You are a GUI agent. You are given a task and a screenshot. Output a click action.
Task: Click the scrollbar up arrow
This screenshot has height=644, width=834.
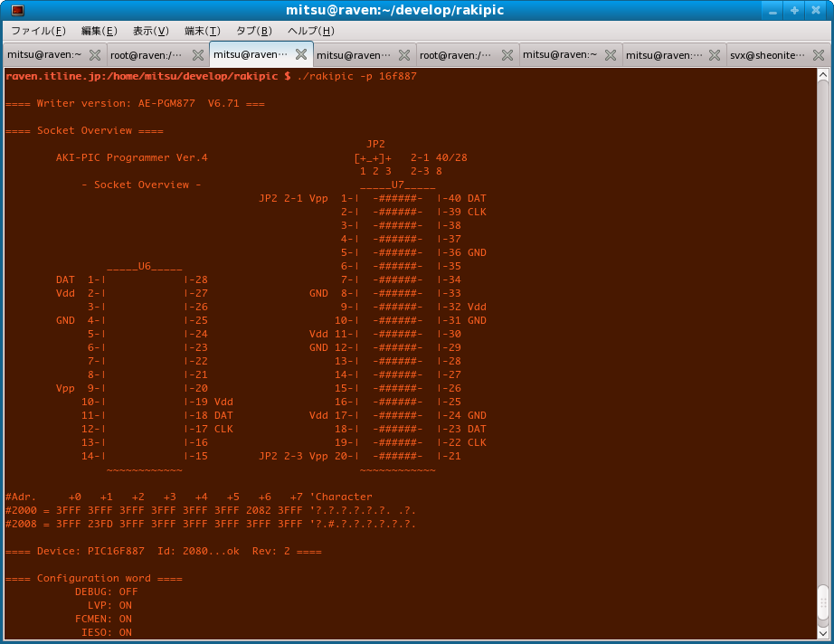tap(823, 74)
